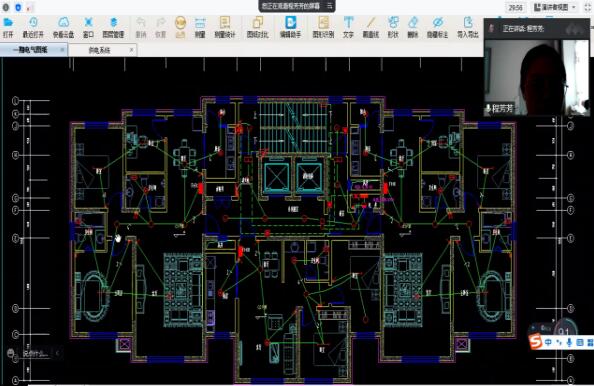Select the 测量 measure tool
Screen dimensions: 594x386
[200, 23]
